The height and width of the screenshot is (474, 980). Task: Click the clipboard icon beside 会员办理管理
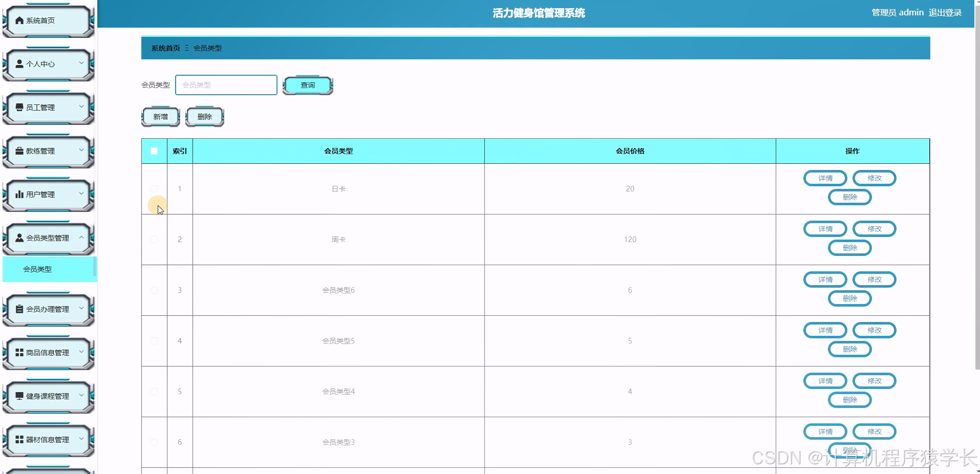19,309
